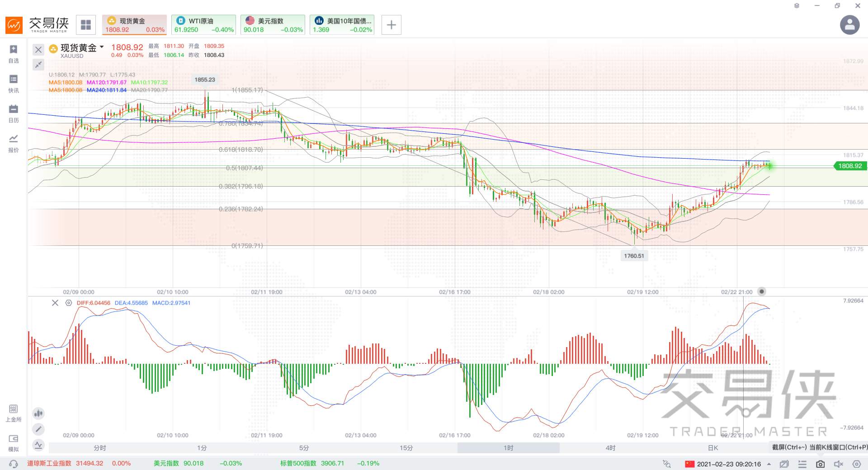Click the camera screenshot icon in status bar
This screenshot has height=470, width=868.
point(820,464)
